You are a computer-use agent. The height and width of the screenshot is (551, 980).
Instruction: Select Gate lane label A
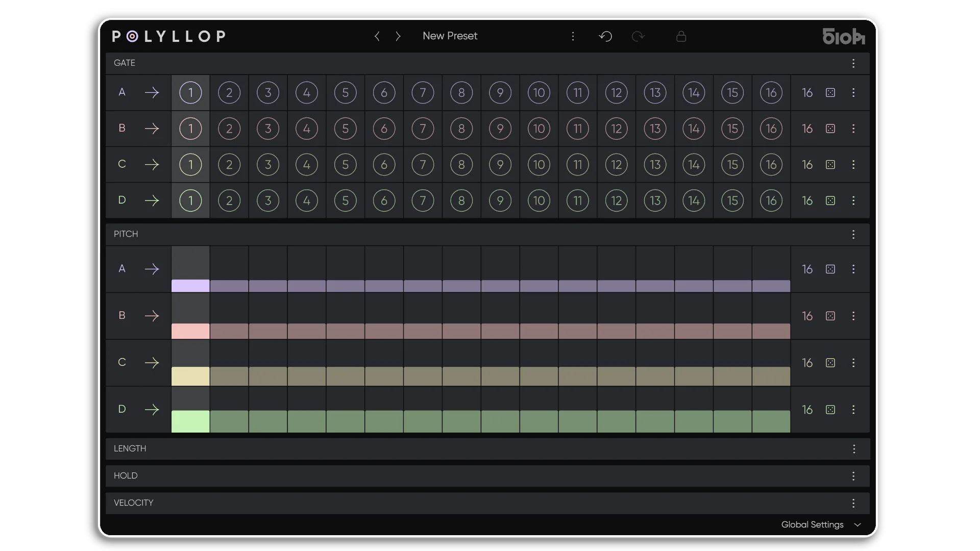click(122, 92)
